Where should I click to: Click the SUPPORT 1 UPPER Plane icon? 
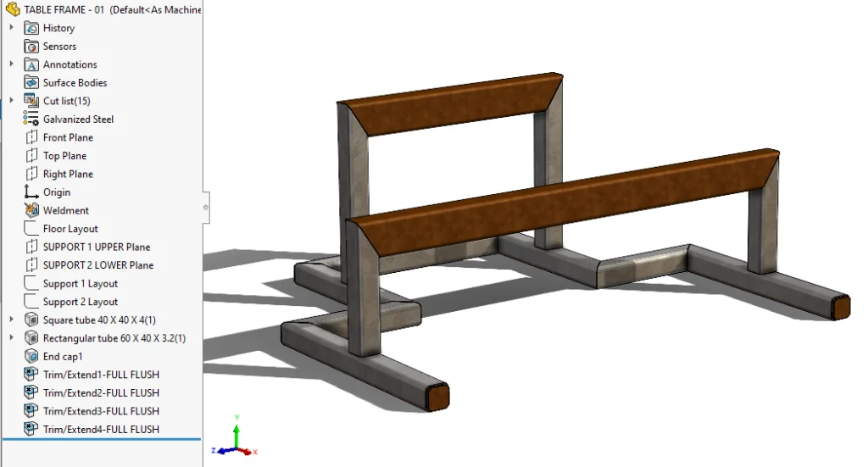(31, 247)
